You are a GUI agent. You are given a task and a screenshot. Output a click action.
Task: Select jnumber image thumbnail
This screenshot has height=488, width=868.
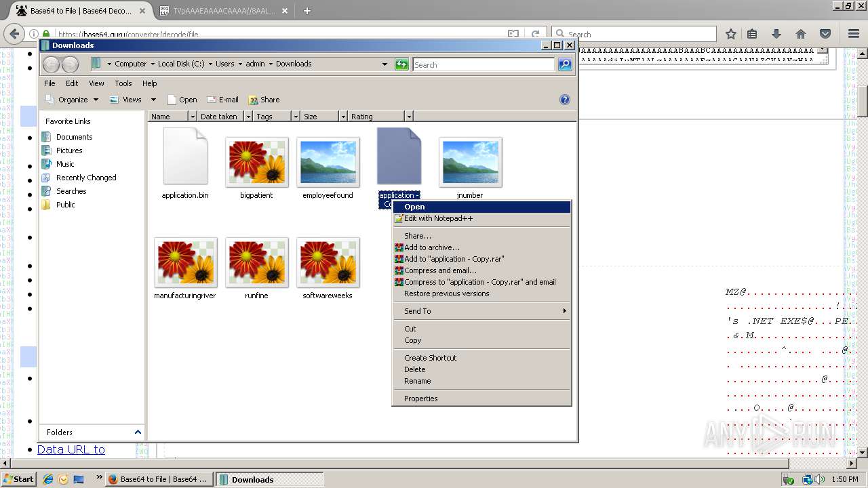(x=470, y=161)
